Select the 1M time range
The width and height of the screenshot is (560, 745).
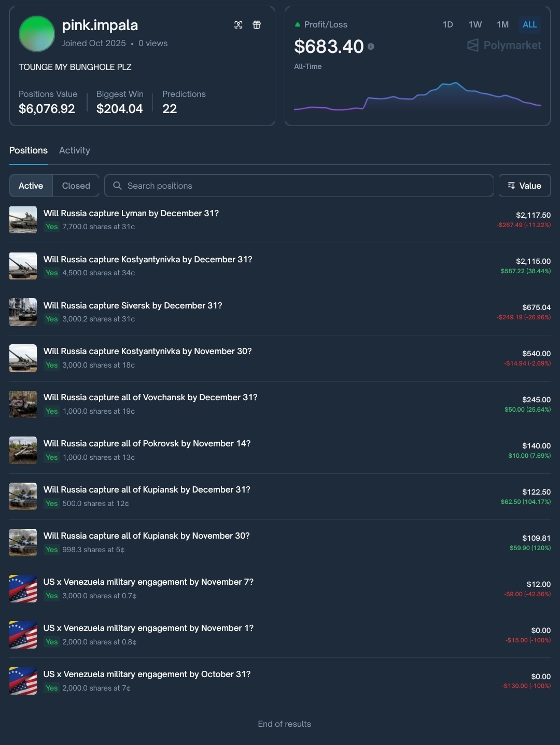coord(502,24)
